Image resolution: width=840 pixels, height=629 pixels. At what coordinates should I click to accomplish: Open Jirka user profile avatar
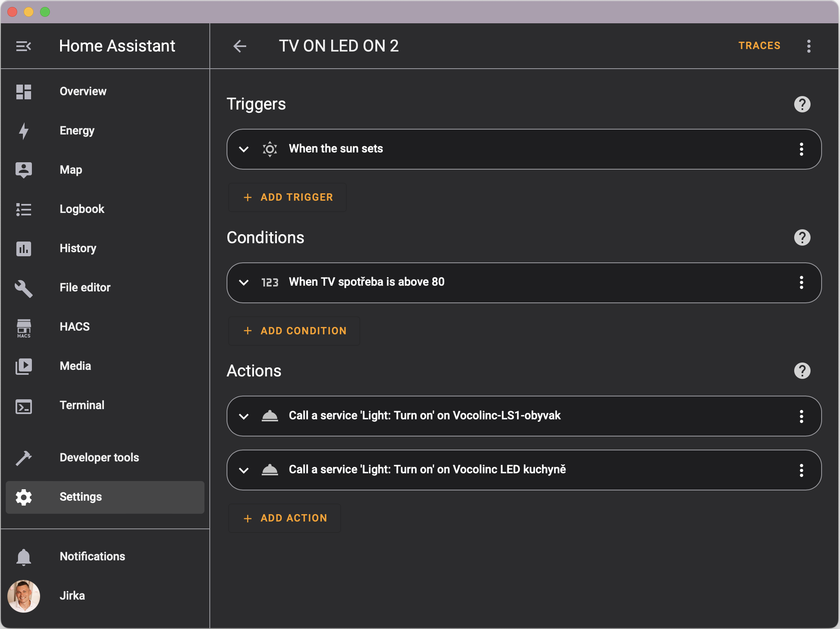[x=24, y=596]
